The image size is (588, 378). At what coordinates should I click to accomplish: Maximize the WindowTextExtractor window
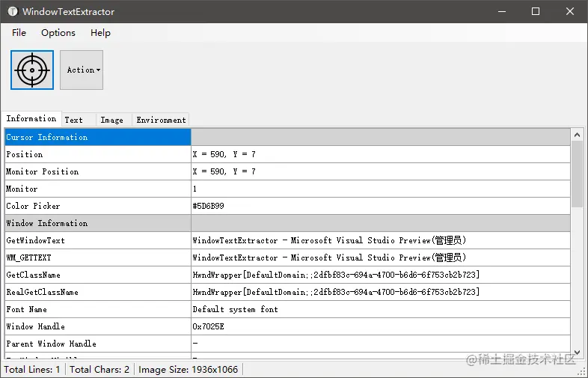coord(536,12)
